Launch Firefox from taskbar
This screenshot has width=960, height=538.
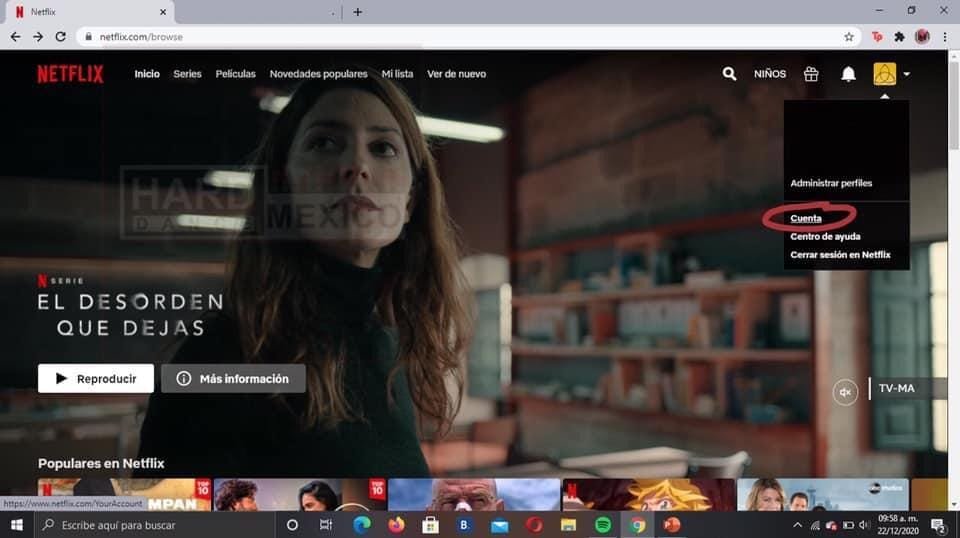(x=396, y=525)
